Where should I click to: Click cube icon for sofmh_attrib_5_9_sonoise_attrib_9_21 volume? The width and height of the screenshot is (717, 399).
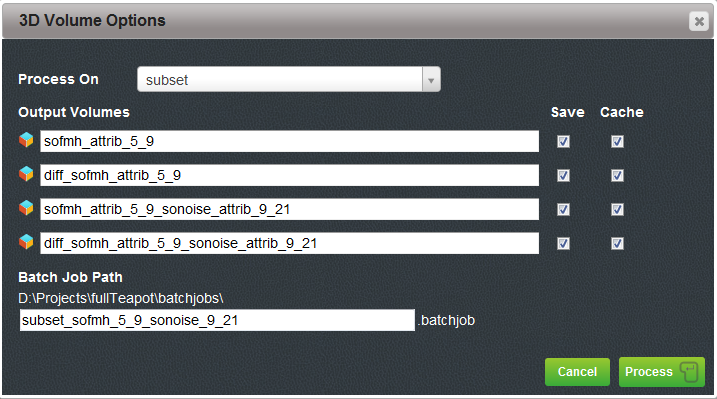click(x=26, y=208)
